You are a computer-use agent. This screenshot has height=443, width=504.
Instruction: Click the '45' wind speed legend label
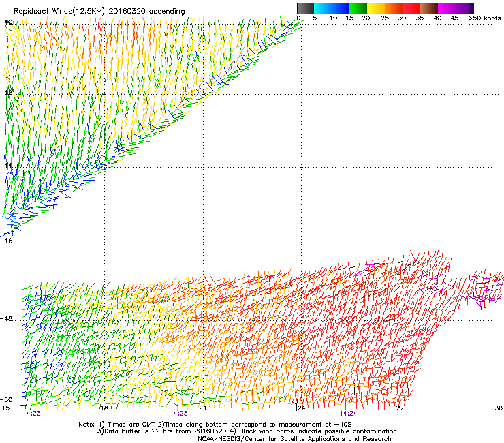pyautogui.click(x=454, y=18)
